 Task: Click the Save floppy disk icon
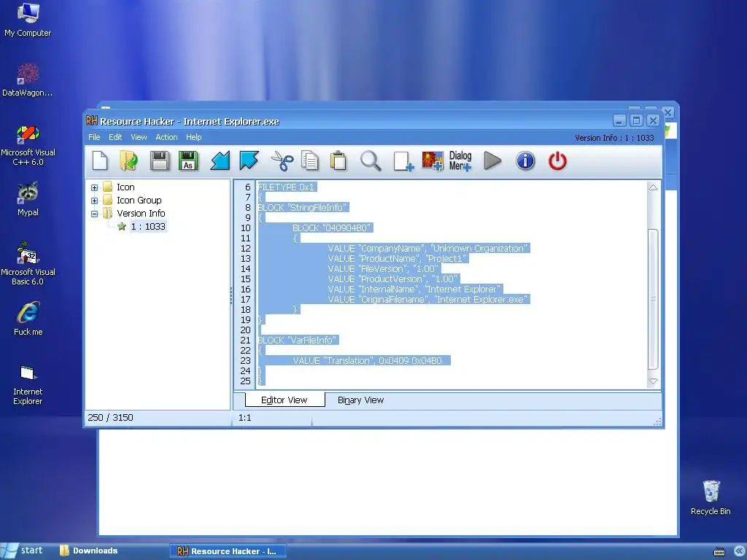[160, 160]
